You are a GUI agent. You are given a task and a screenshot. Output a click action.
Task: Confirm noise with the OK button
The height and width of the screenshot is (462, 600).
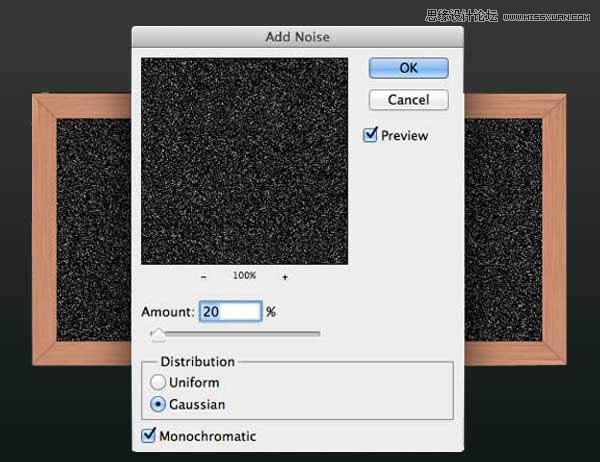click(408, 68)
